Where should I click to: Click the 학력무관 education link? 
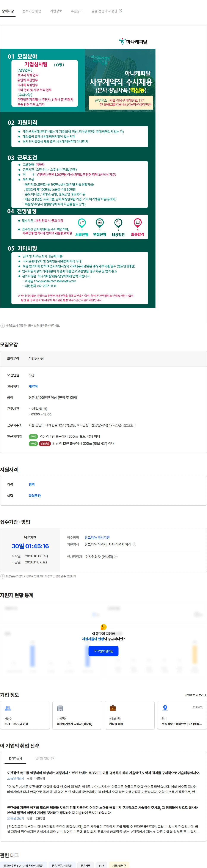point(35,496)
